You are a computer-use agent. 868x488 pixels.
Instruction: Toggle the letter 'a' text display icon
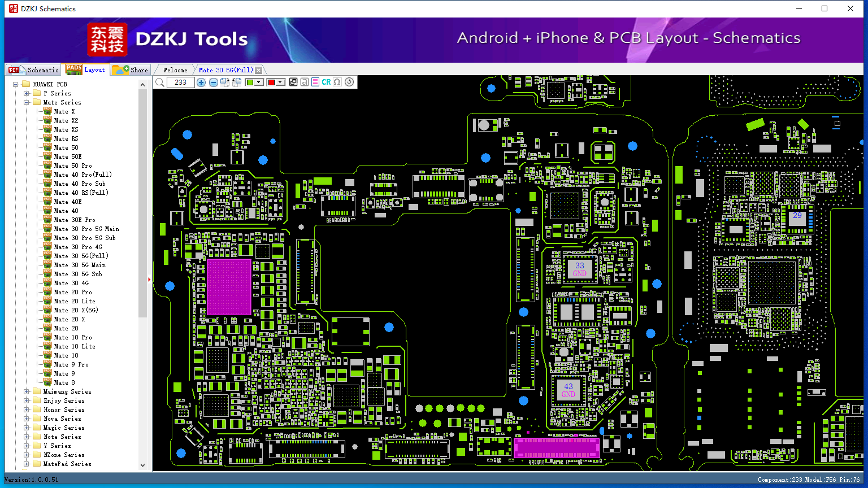tap(305, 82)
